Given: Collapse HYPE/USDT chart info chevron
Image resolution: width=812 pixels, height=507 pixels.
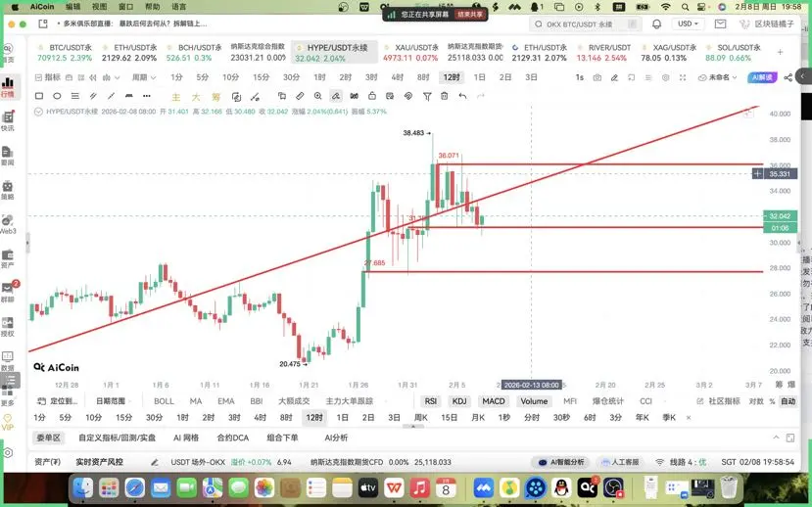Looking at the screenshot, I should [x=38, y=112].
